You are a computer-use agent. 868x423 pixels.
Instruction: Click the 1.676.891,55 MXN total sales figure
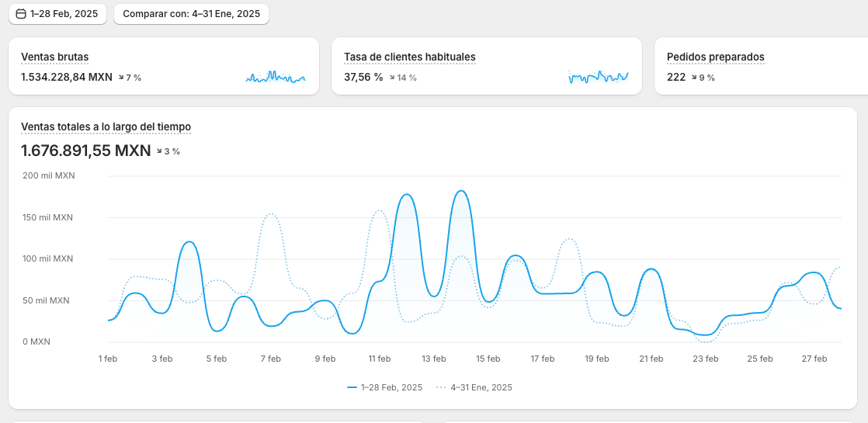click(85, 151)
